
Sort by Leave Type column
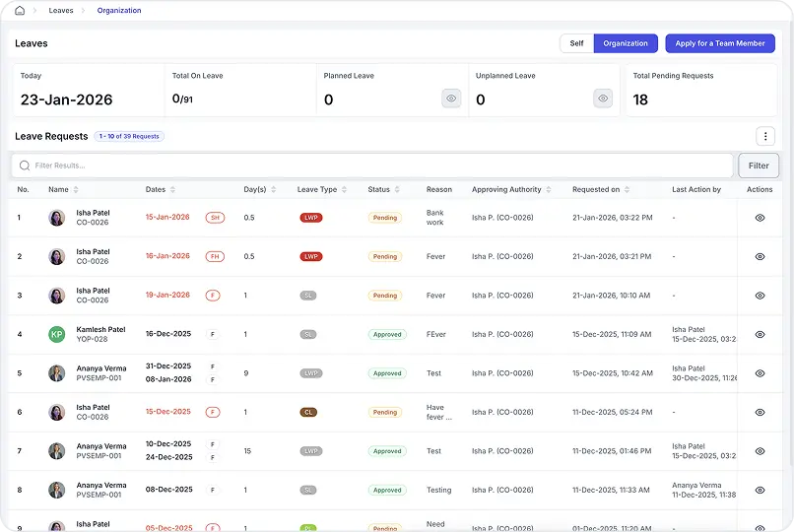[x=345, y=190]
